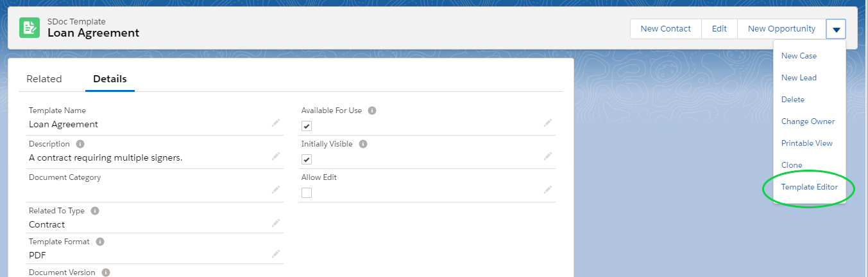Screen dimensions: 868x277
Task: Open Template Editor from the dropdown menu
Action: pos(809,187)
